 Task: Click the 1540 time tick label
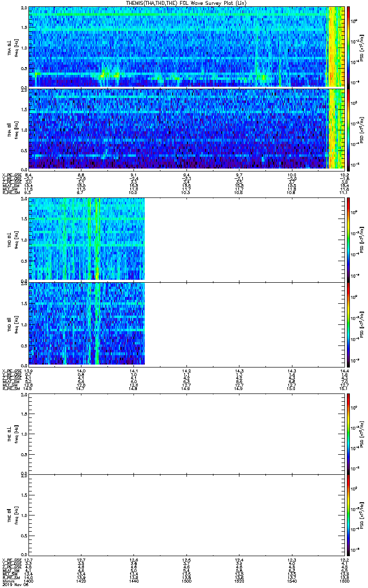tap(291, 580)
